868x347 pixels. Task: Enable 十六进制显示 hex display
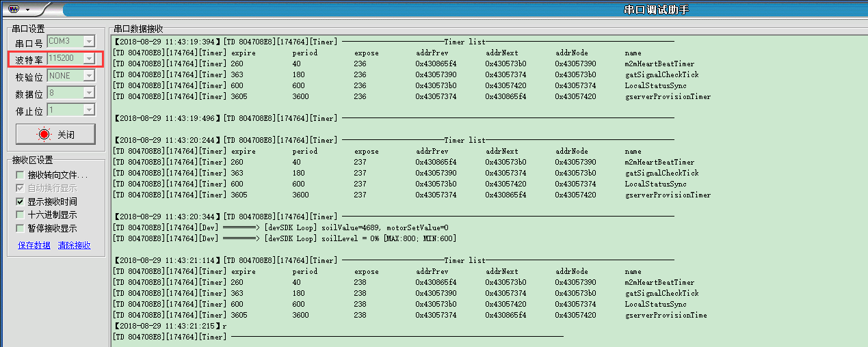[x=20, y=215]
